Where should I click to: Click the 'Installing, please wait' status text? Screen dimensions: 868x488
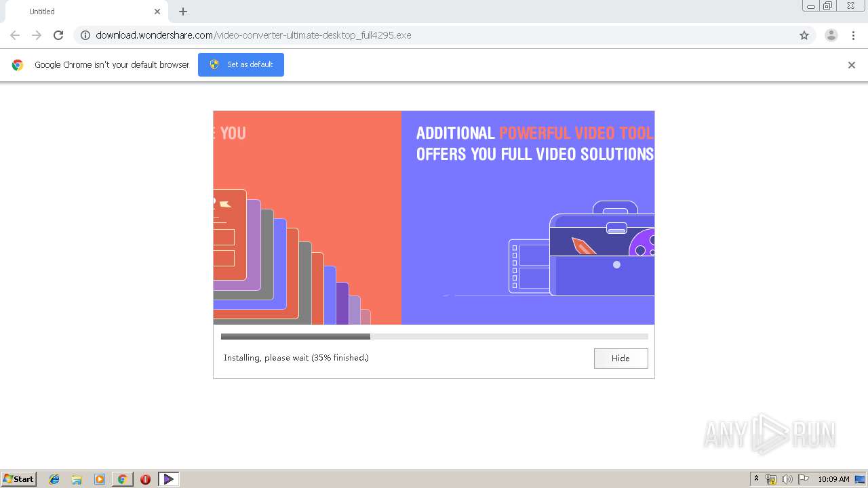click(x=296, y=358)
